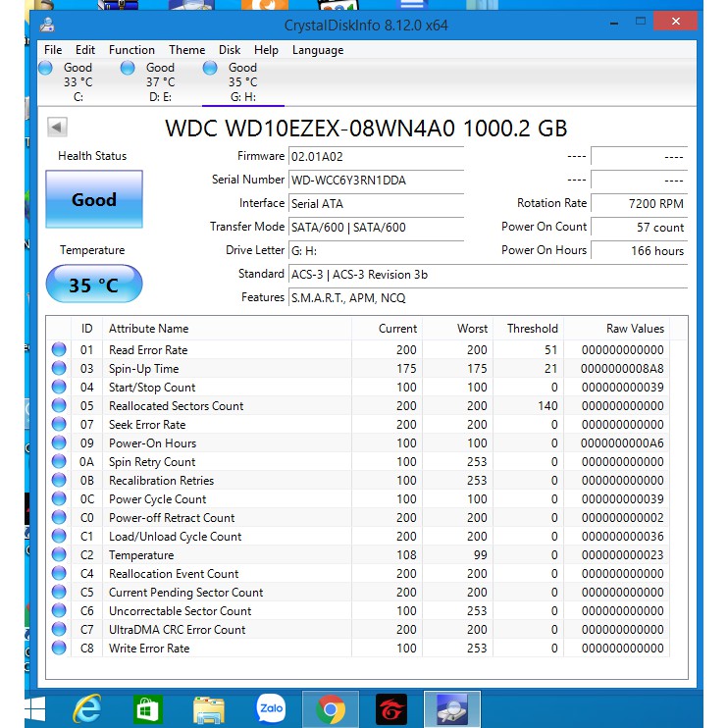Viewport: 728px width, 728px height.
Task: Click the Firmware field 02.01A02
Action: point(377,156)
